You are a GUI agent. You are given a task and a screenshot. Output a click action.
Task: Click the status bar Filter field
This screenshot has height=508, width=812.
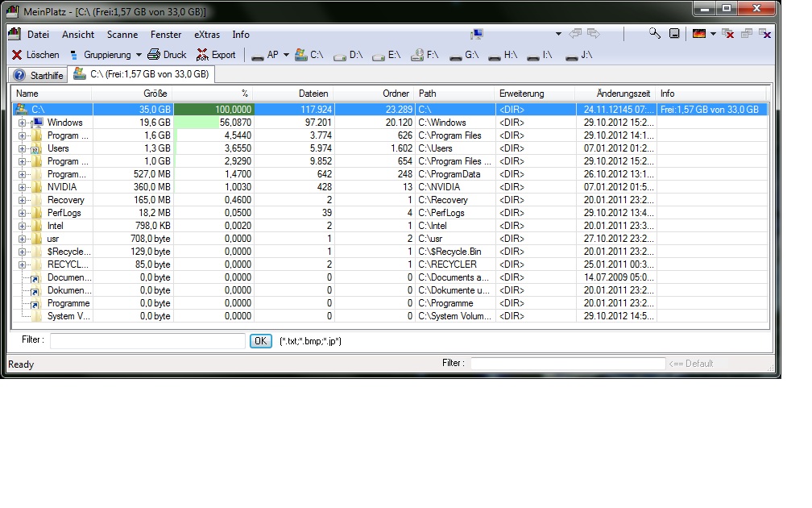[568, 364]
